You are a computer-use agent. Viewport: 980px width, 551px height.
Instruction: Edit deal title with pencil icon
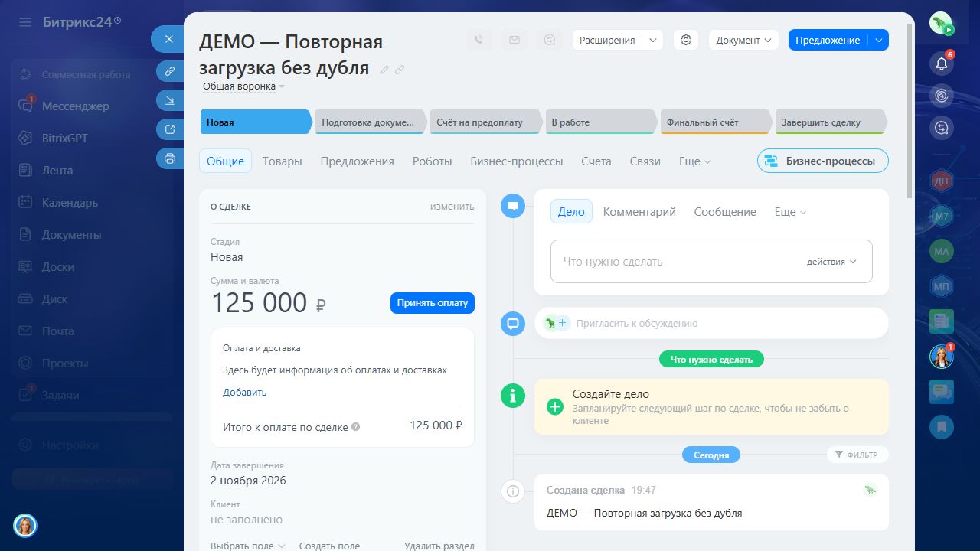384,69
